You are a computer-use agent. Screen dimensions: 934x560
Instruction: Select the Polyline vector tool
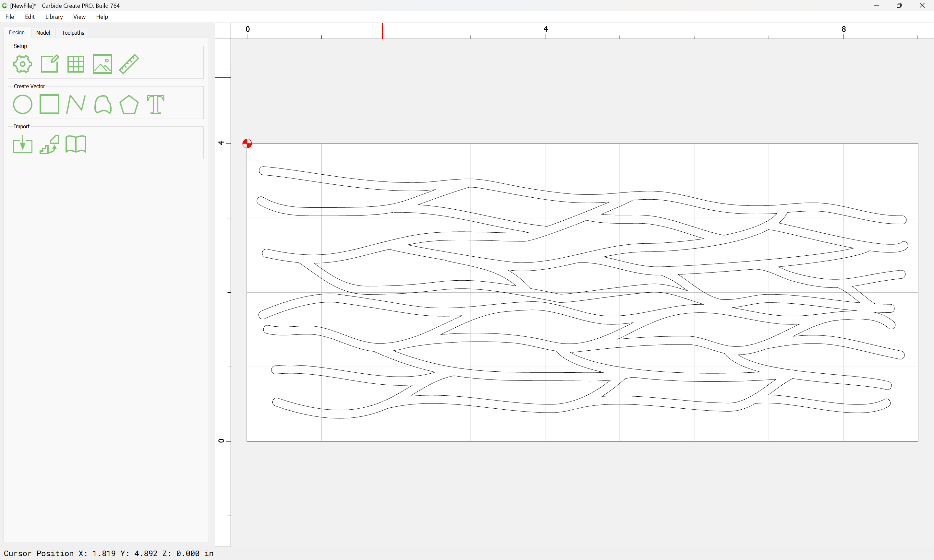[76, 104]
